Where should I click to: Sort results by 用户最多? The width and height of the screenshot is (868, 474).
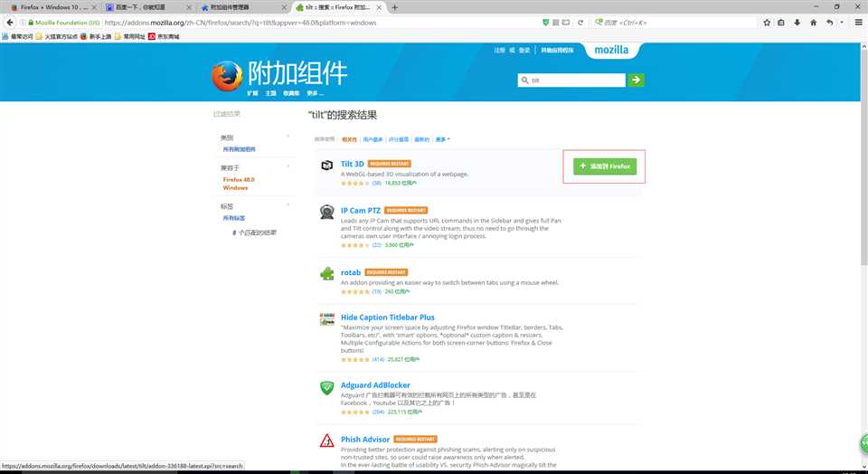(373, 139)
